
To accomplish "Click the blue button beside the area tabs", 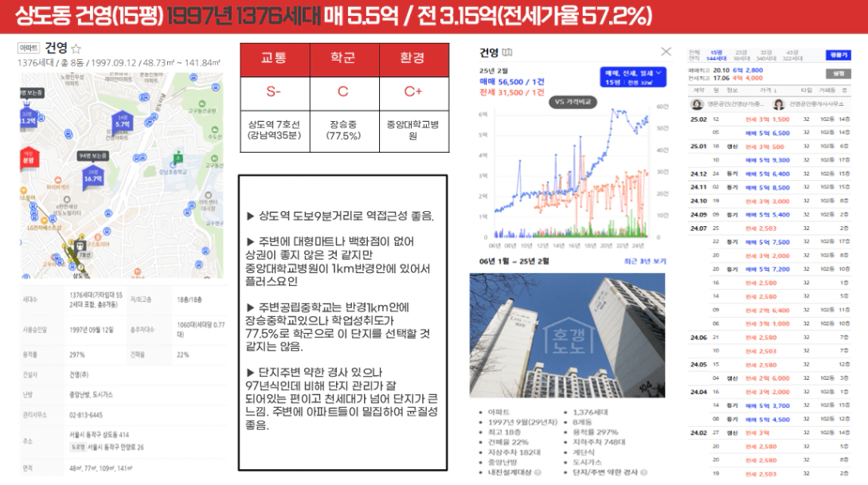I will 838,55.
